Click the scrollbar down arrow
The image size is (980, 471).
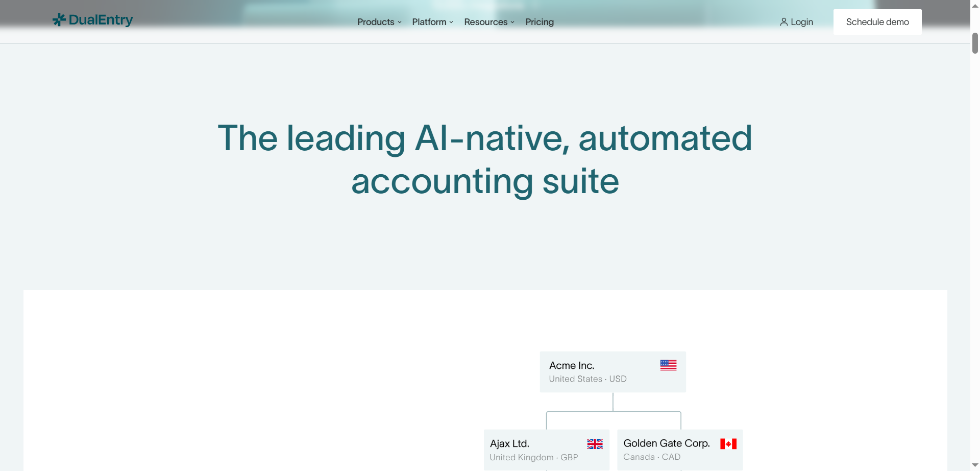(974, 466)
